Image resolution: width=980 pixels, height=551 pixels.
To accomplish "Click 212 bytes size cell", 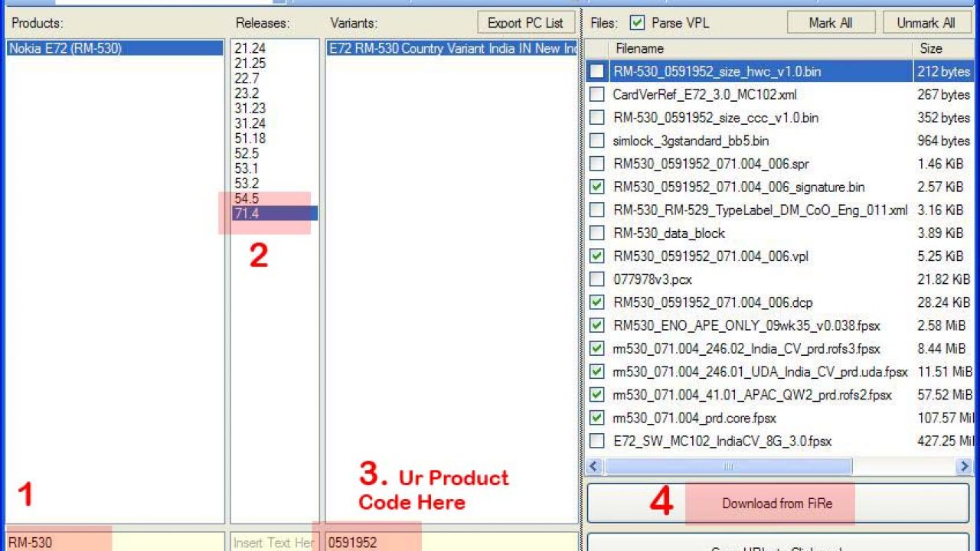I will click(943, 72).
